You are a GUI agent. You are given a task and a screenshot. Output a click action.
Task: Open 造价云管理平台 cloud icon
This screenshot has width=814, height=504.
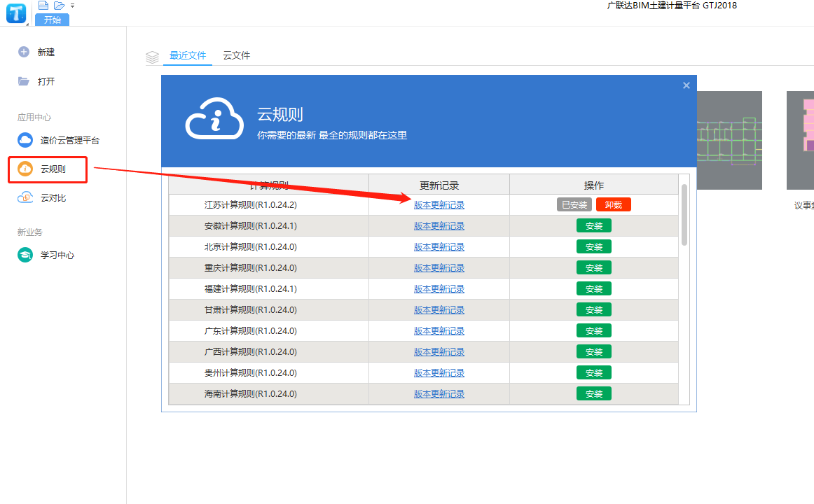click(x=25, y=140)
